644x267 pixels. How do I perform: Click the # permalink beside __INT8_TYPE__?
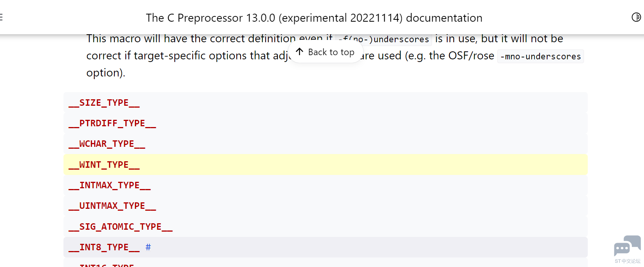tap(148, 247)
